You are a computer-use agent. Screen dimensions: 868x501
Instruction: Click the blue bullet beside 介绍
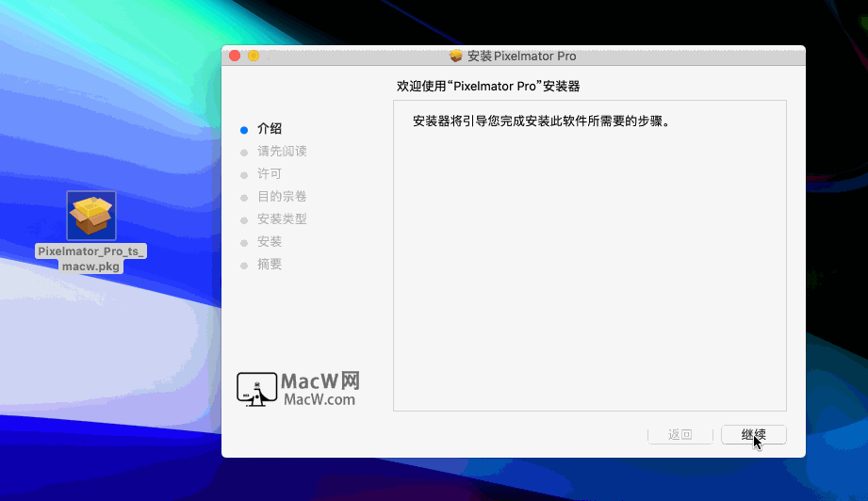coord(244,131)
